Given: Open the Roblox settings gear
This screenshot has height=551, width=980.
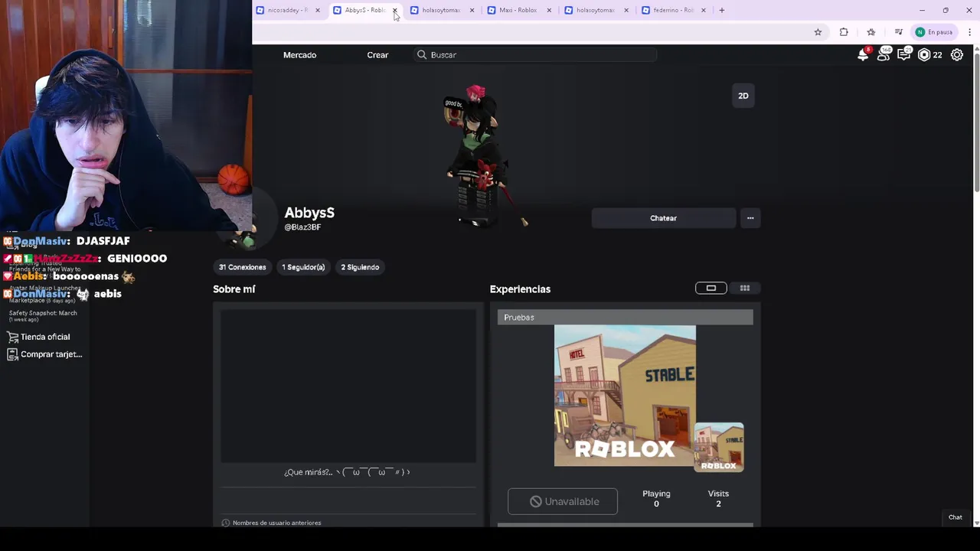Looking at the screenshot, I should point(957,54).
